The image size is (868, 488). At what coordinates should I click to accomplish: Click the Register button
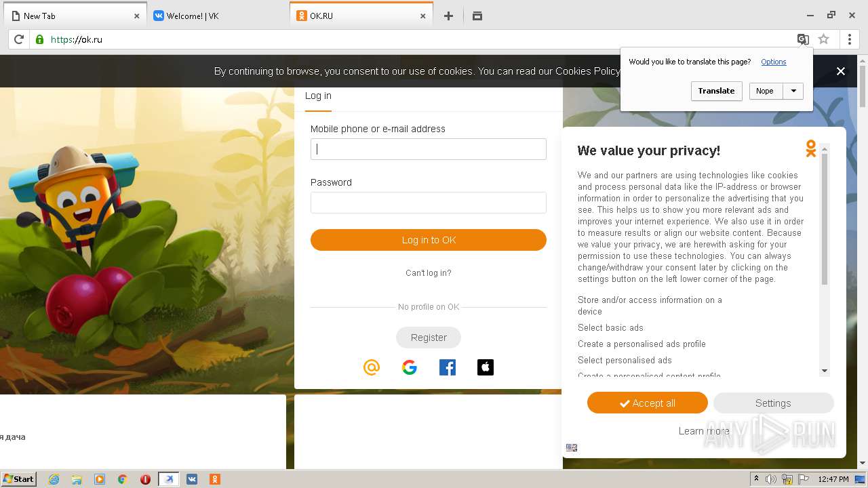(429, 338)
